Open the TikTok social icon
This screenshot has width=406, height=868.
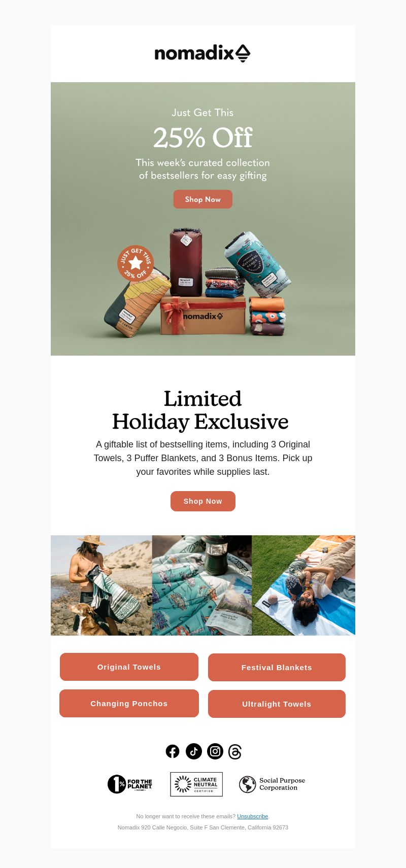click(194, 751)
